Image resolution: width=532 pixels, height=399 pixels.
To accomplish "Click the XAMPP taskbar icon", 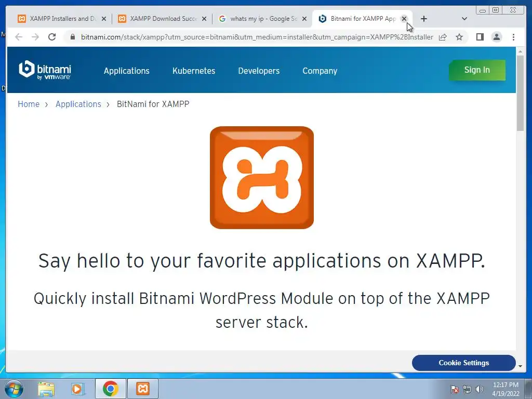I will click(143, 389).
